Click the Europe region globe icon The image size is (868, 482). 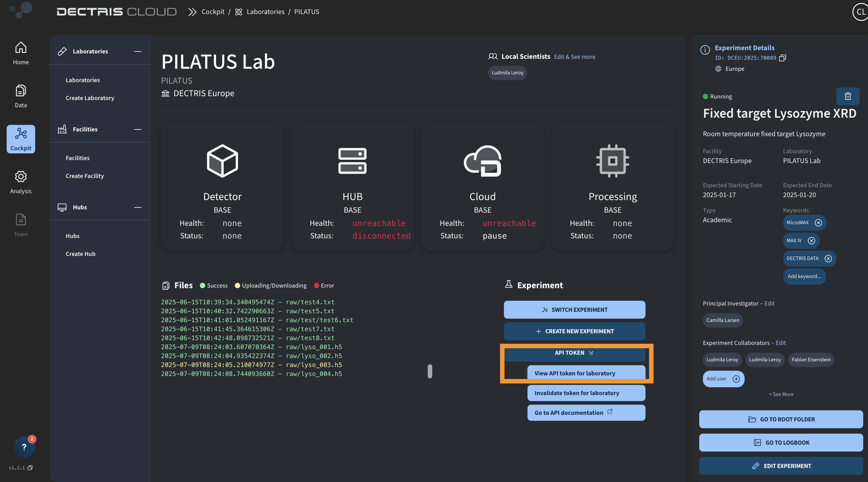click(718, 69)
